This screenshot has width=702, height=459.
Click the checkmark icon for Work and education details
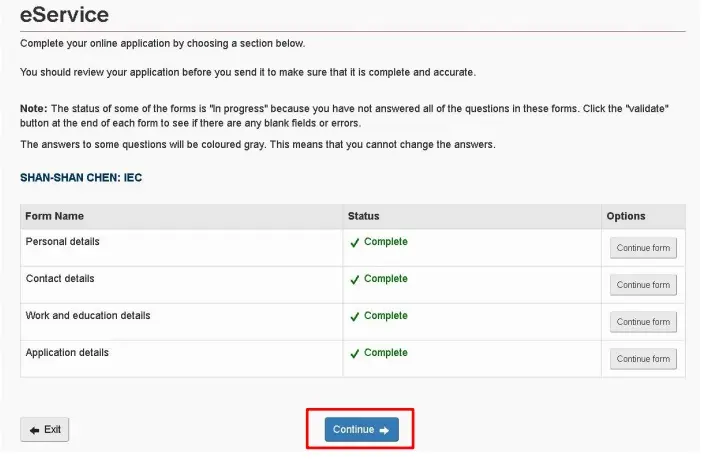click(355, 317)
